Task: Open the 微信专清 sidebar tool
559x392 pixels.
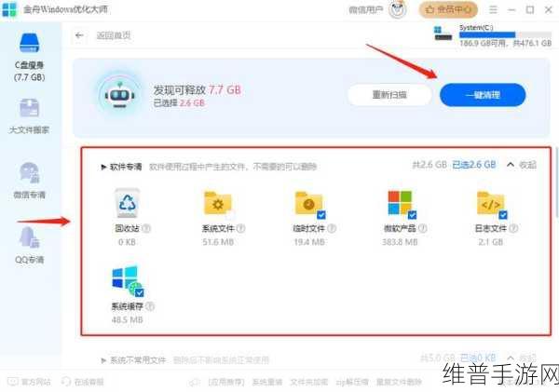Action: [29, 181]
